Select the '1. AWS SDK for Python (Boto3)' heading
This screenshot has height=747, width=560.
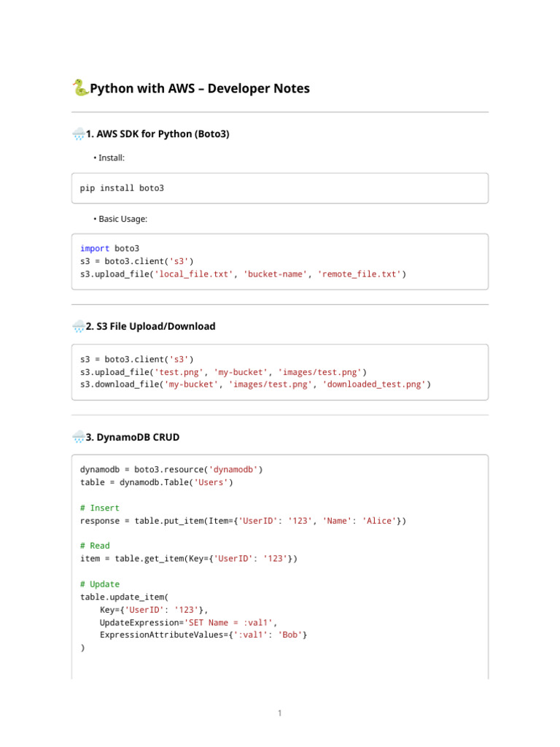[157, 134]
